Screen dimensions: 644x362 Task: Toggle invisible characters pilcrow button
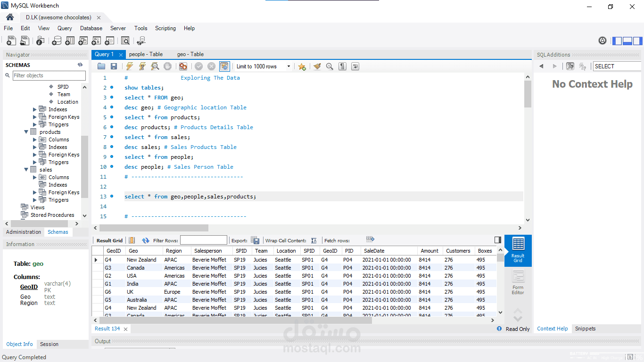click(343, 66)
